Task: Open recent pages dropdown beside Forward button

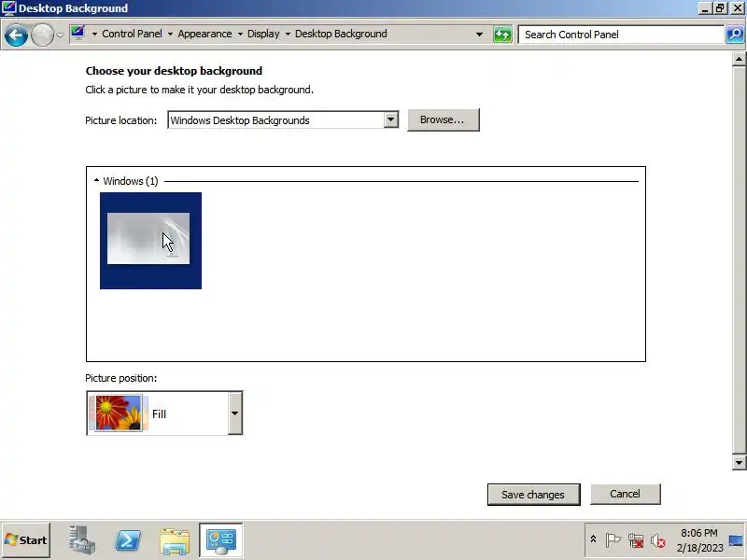Action: (x=60, y=35)
